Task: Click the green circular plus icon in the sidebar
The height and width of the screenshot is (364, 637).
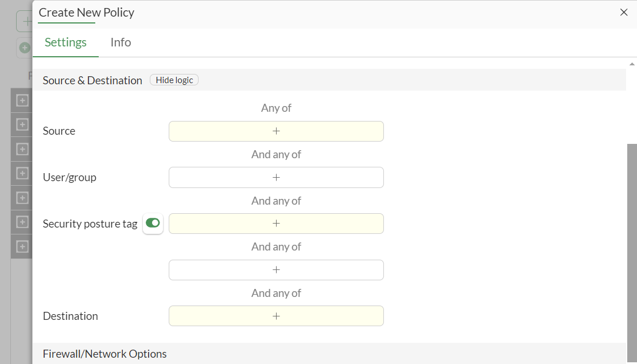Action: (x=24, y=48)
